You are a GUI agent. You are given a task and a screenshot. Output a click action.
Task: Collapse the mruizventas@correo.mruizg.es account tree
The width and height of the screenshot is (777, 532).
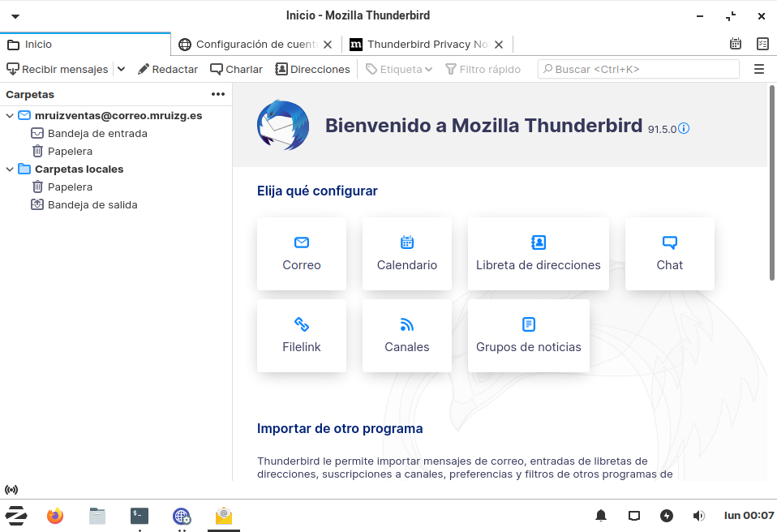pos(10,116)
